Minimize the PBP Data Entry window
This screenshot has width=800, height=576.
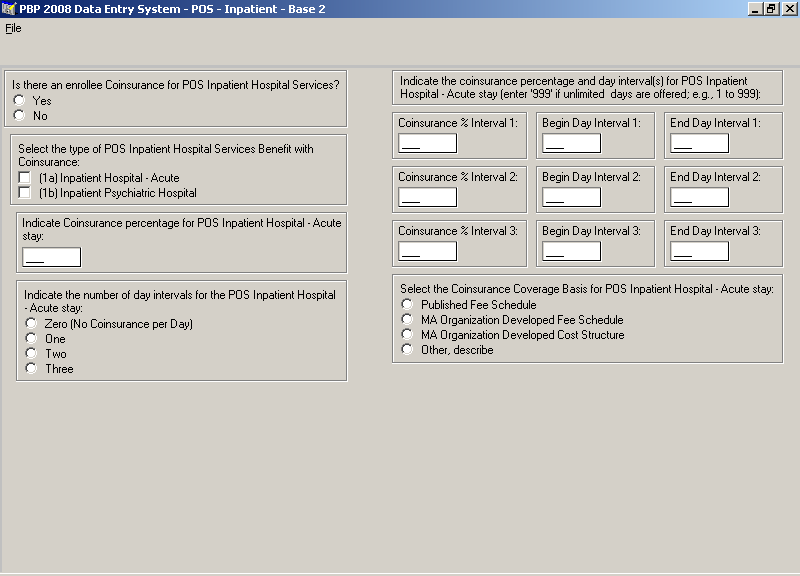click(x=755, y=9)
